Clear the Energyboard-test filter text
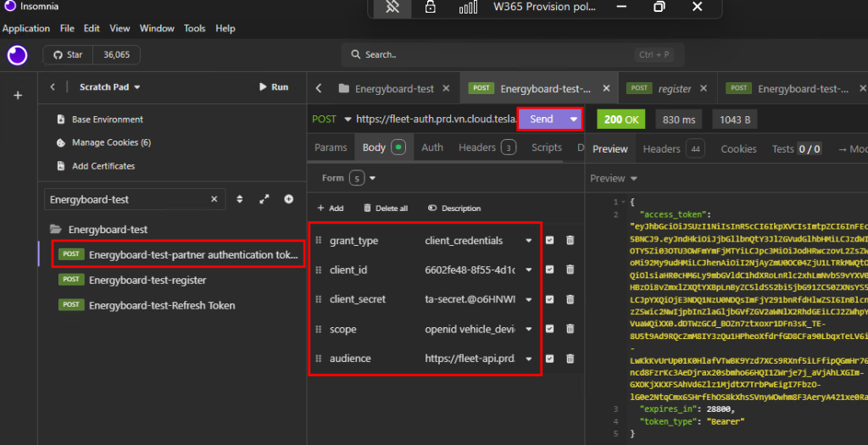Image resolution: width=868 pixels, height=445 pixels. (214, 199)
